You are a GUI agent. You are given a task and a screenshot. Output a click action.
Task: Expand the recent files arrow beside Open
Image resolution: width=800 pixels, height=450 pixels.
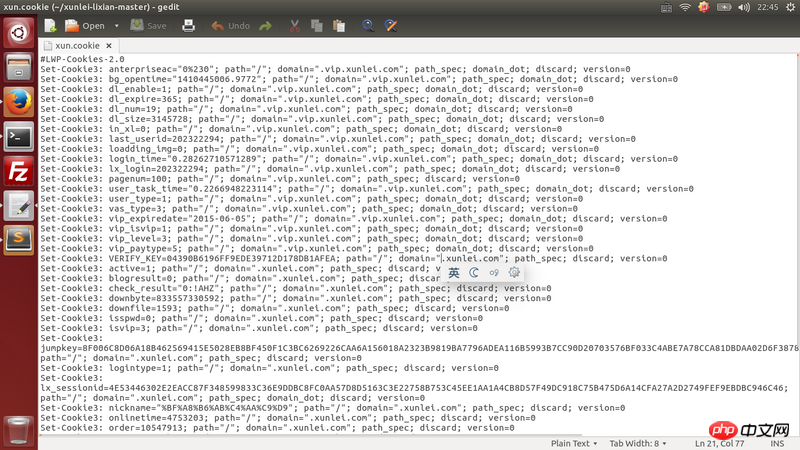(x=116, y=26)
